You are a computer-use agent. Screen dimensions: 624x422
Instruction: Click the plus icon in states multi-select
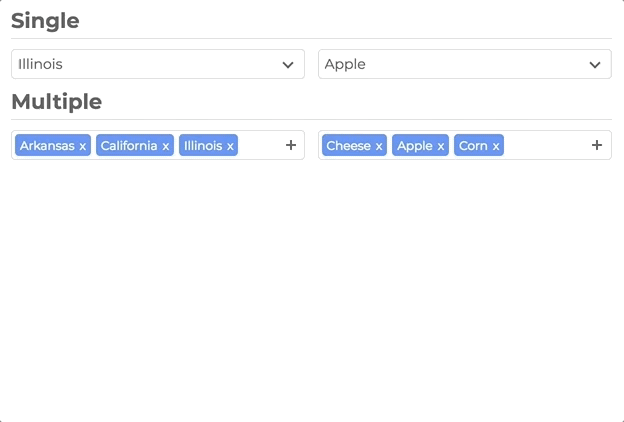(291, 145)
